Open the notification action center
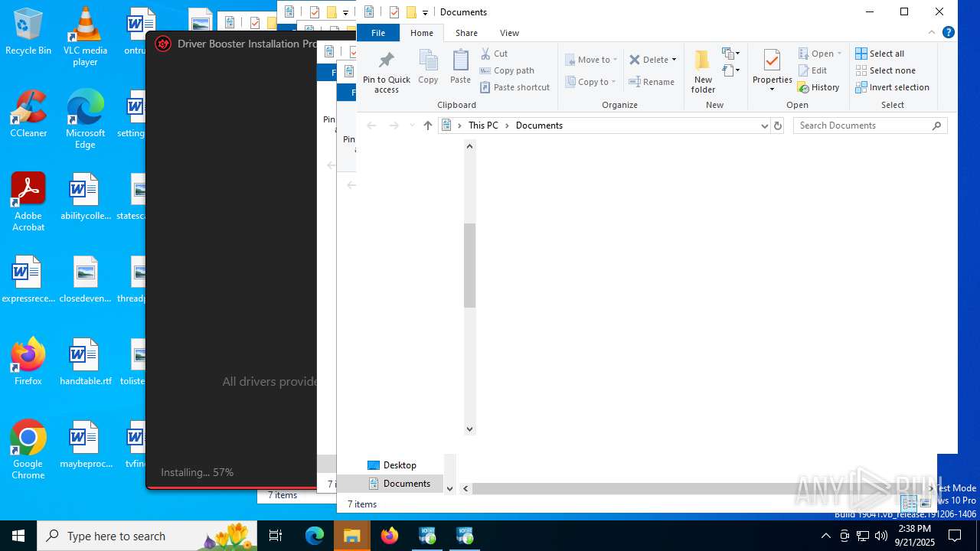The height and width of the screenshot is (551, 980). click(955, 536)
